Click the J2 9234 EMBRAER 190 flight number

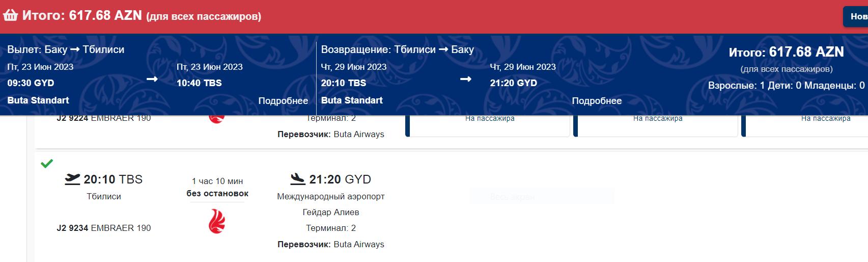pos(104,228)
